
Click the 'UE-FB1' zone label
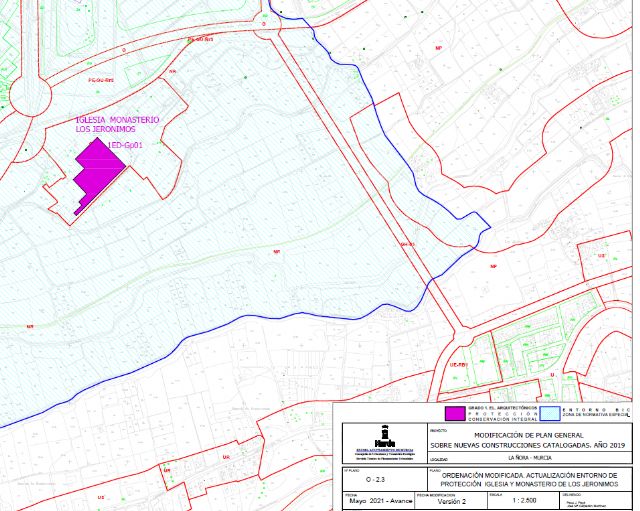pyautogui.click(x=460, y=366)
